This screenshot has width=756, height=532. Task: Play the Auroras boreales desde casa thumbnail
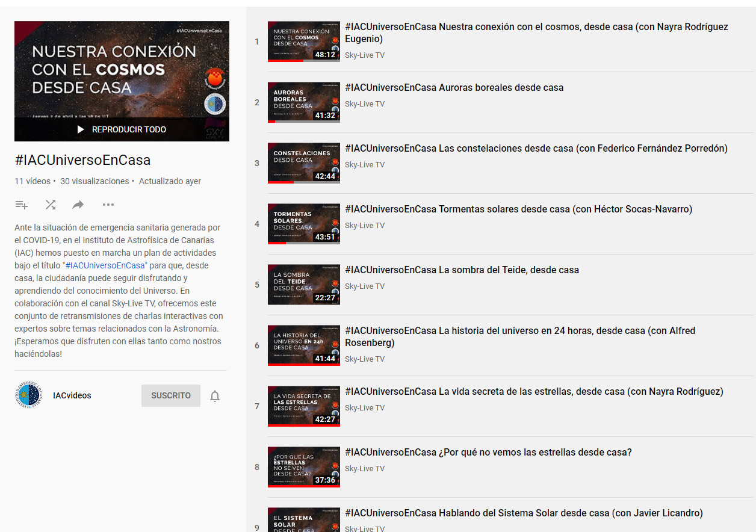(x=303, y=102)
